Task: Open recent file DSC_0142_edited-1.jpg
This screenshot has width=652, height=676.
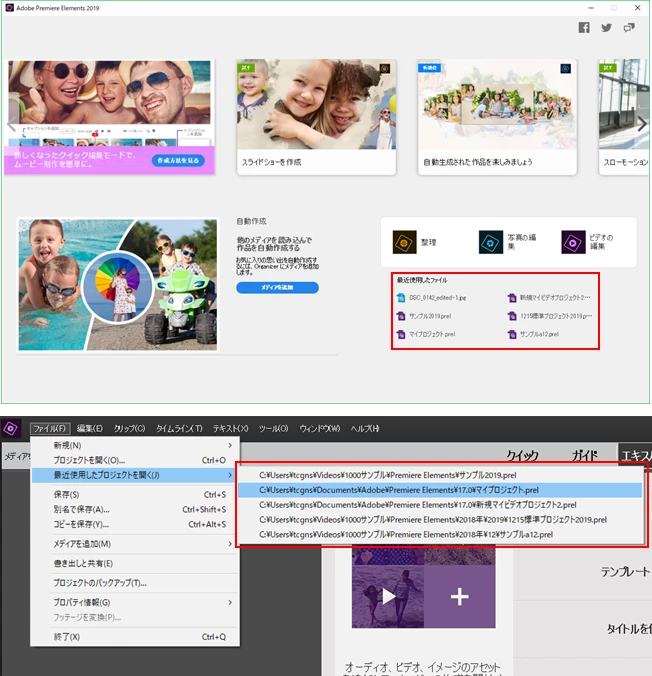Action: click(x=437, y=297)
